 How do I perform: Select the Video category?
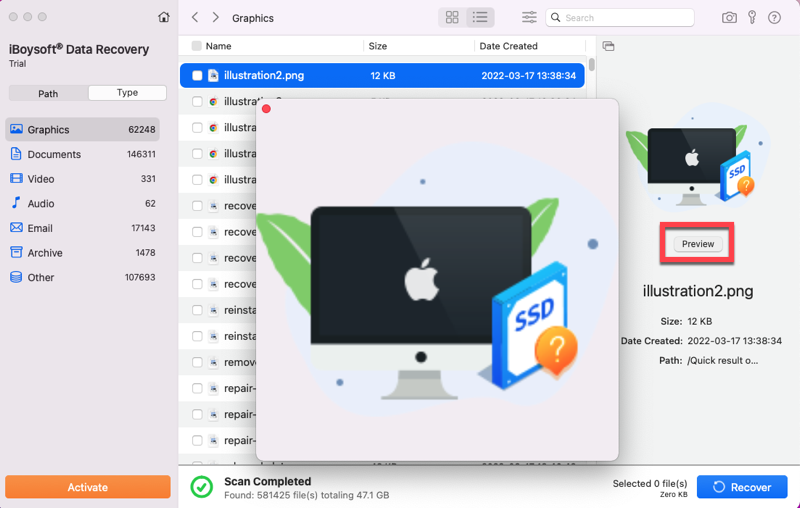click(x=41, y=179)
